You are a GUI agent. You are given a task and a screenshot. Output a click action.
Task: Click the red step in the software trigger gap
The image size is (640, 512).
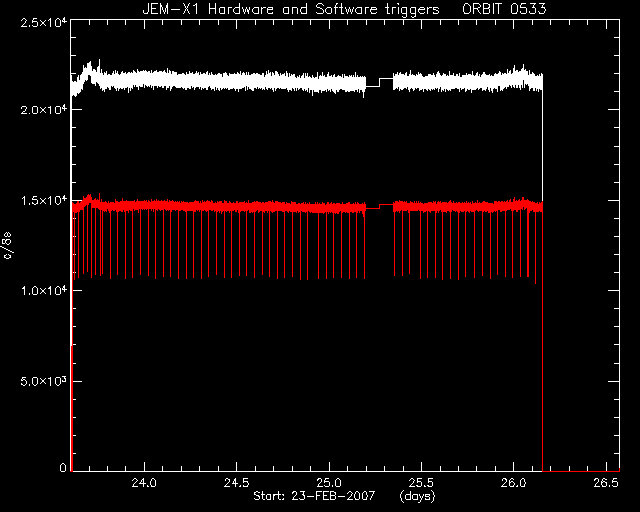(379, 207)
